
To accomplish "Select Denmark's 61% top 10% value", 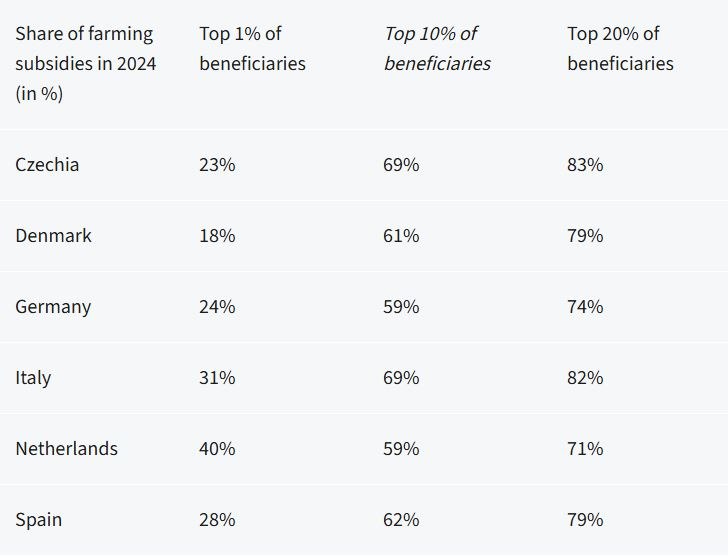I will 401,236.
